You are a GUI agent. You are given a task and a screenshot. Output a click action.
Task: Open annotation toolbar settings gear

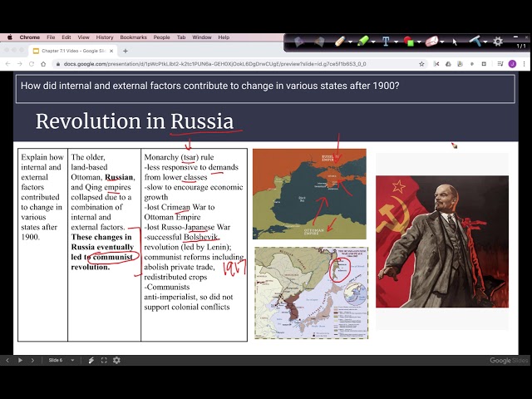pyautogui.click(x=498, y=42)
